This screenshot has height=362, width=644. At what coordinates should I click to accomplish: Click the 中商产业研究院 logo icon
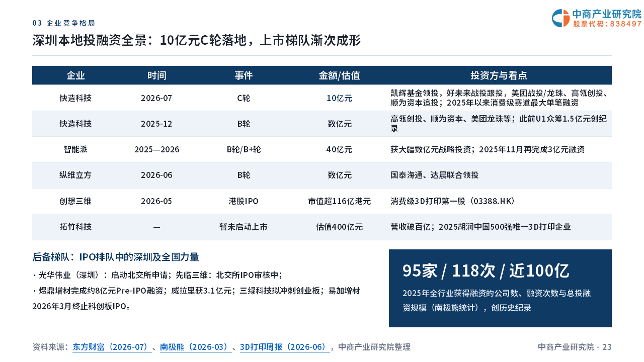(x=560, y=18)
